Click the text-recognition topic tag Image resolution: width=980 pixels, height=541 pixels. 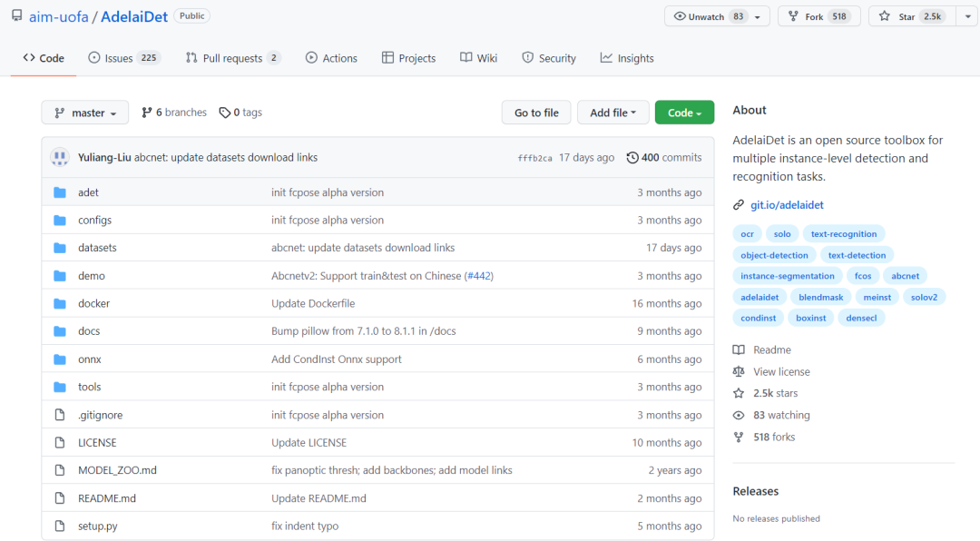coord(844,234)
